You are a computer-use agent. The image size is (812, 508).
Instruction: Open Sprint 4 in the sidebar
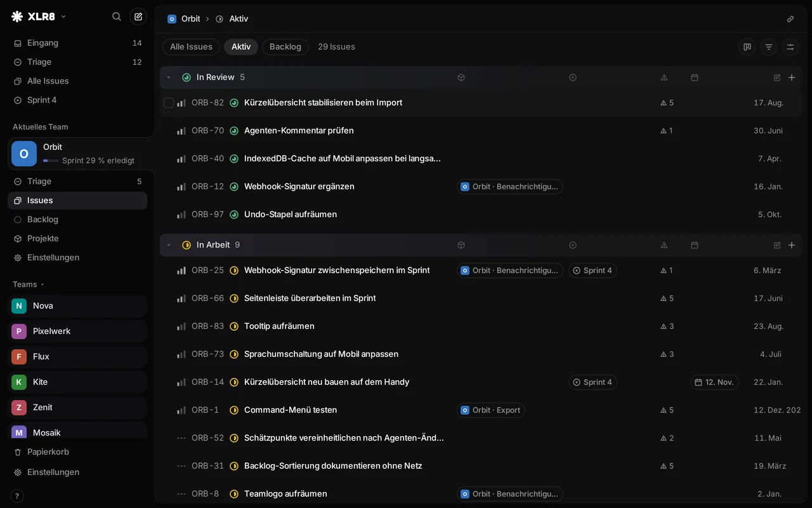77,100
